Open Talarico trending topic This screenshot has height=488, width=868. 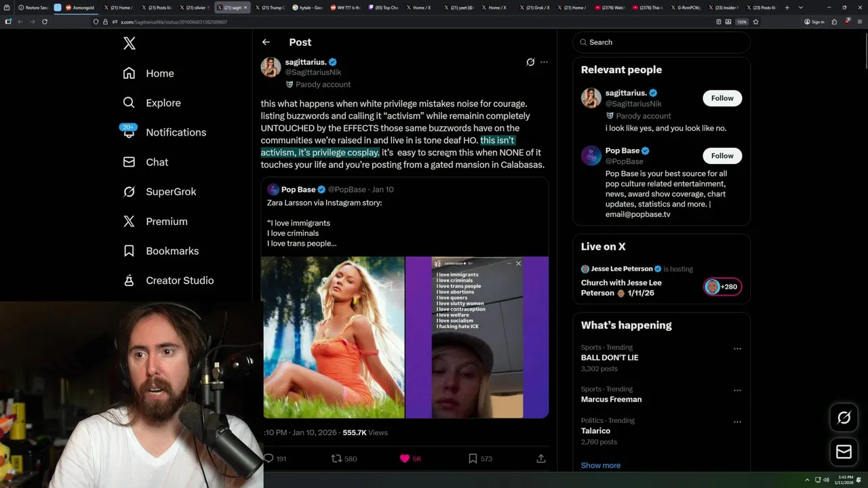(x=595, y=430)
